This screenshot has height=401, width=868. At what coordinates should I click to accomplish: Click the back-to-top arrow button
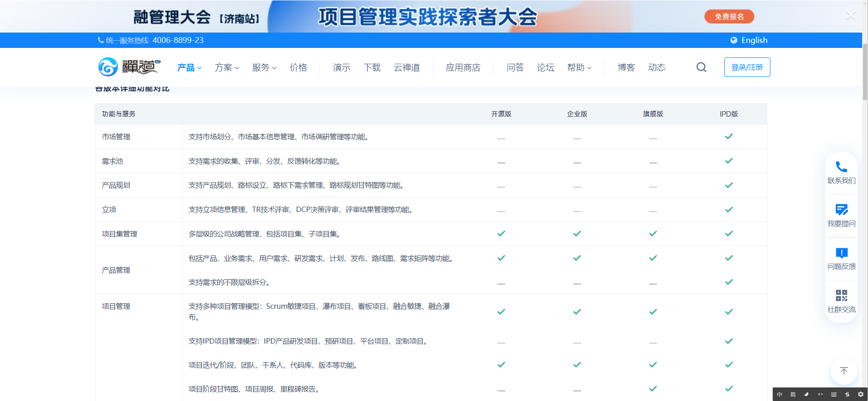pyautogui.click(x=844, y=371)
